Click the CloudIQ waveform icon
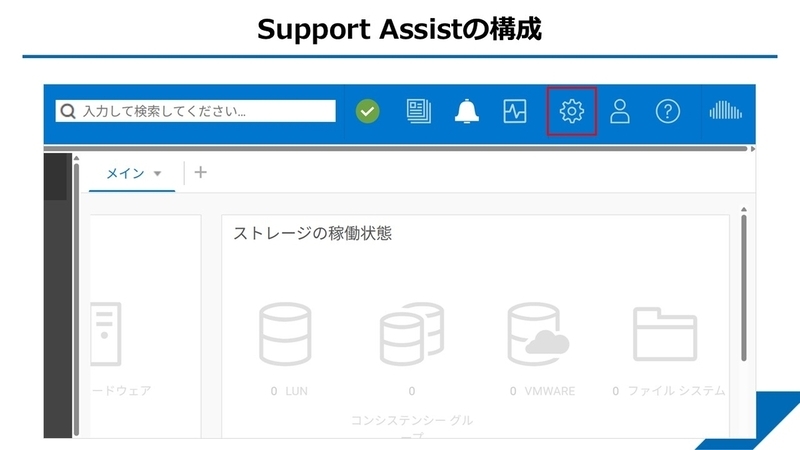Screen dimensions: 800x450 [x=726, y=111]
